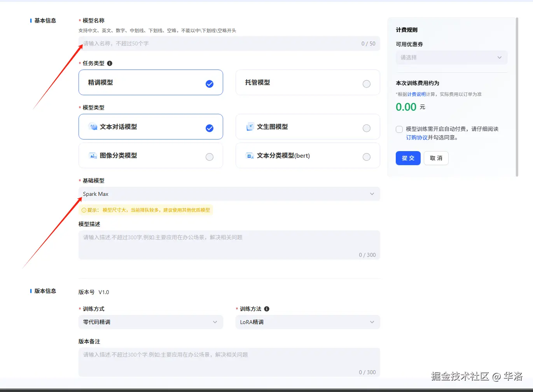Tick the 订购协议 agreement checkbox

399,129
